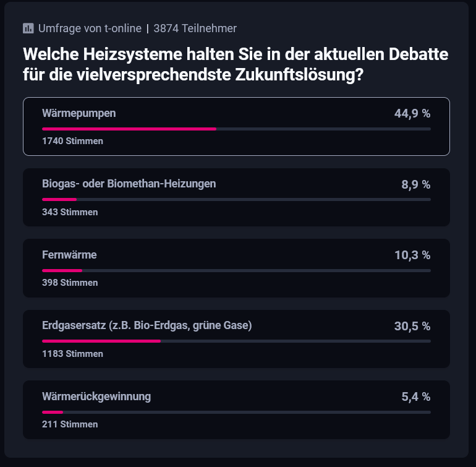Viewport: 476px width, 467px height.
Task: Click the '398 Stimmen' vote count
Action: point(70,283)
